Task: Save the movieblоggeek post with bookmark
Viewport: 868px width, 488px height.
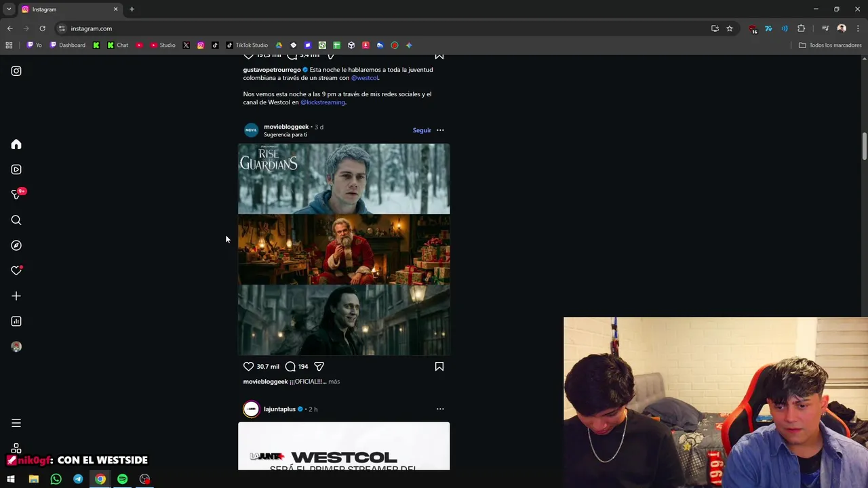Action: click(x=439, y=367)
